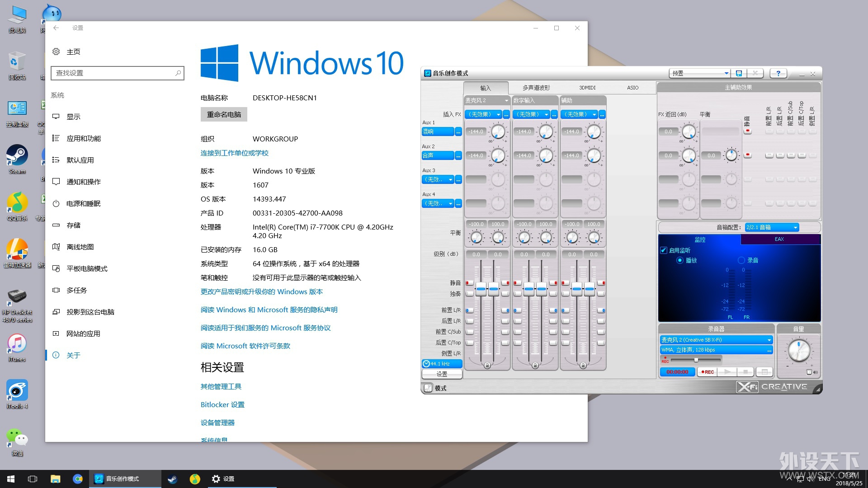Open the recorder playlist button
Image resolution: width=868 pixels, height=488 pixels.
[x=764, y=372]
